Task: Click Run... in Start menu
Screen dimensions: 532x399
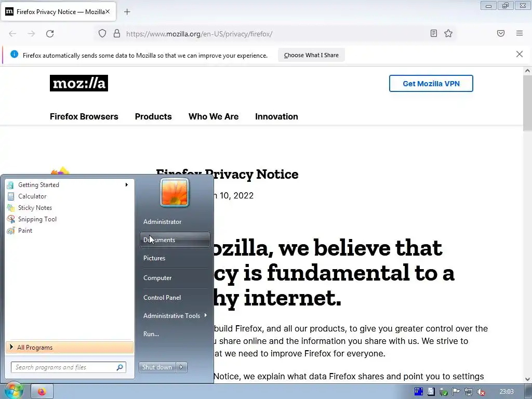Action: point(175,334)
